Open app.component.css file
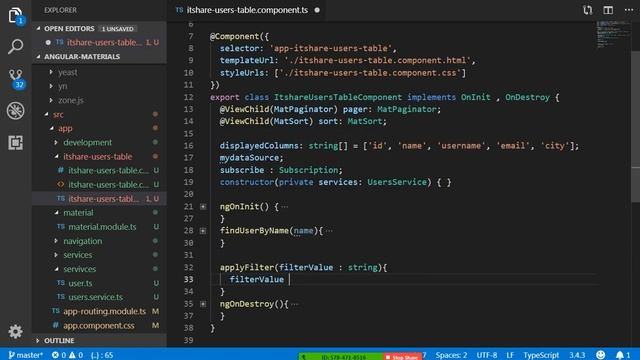Image resolution: width=640 pixels, height=360 pixels. [99, 325]
